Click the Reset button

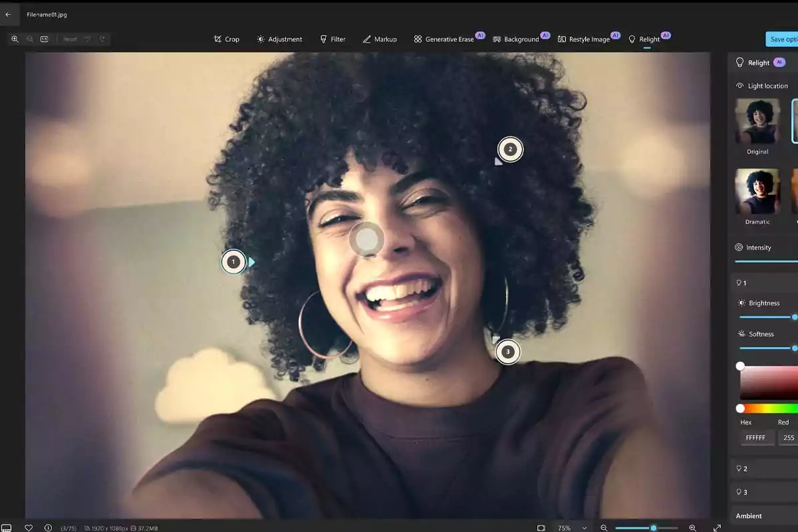[x=70, y=39]
